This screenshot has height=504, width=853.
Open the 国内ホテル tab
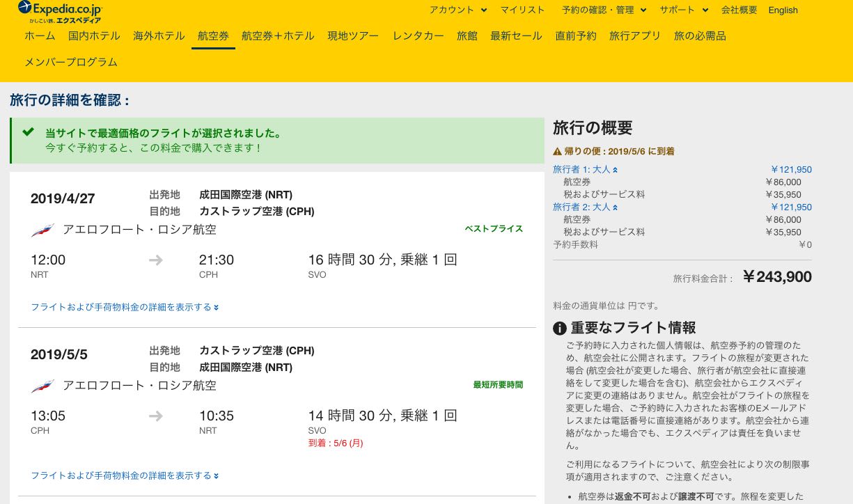pos(94,36)
